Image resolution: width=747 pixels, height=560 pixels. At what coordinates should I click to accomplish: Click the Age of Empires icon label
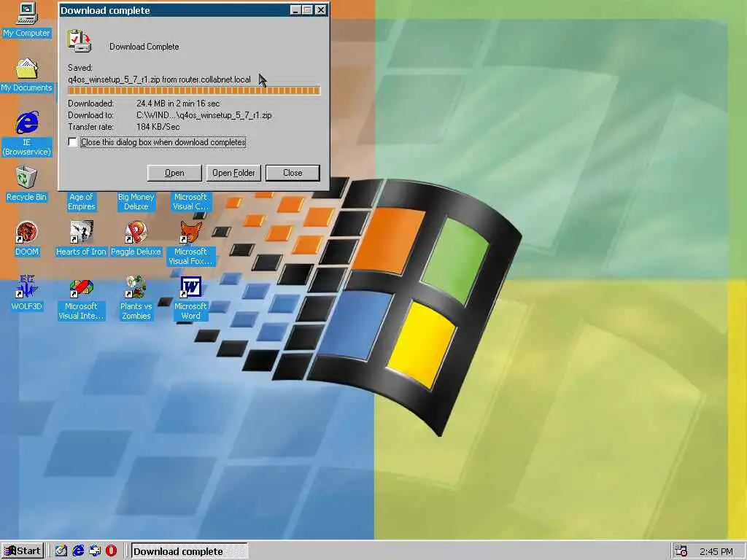click(81, 201)
